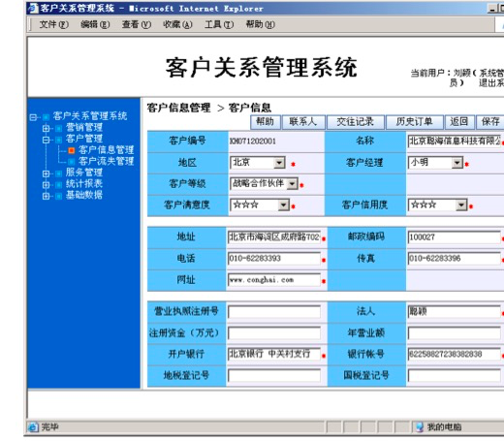Click the page icon in the status bar
Image resolution: width=504 pixels, height=441 pixels.
coord(33,427)
